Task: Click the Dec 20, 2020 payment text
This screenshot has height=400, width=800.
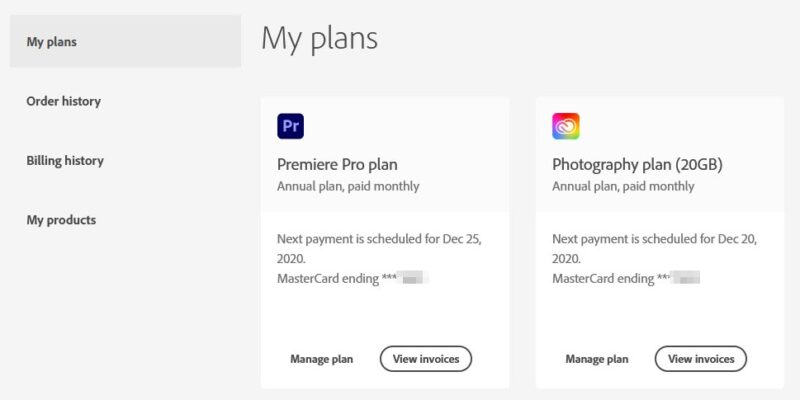Action: (655, 248)
